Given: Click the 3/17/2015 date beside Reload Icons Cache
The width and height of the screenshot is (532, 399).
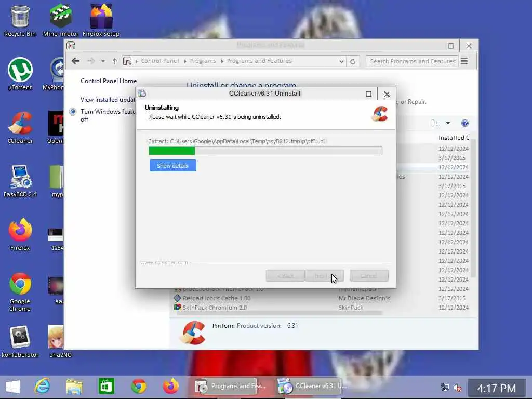Looking at the screenshot, I should (x=451, y=298).
